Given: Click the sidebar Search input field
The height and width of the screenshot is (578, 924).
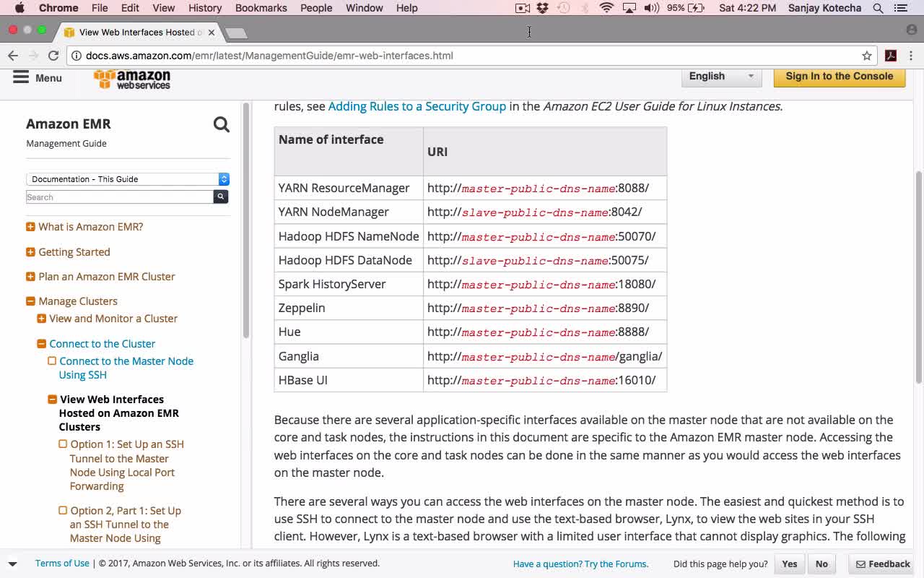Looking at the screenshot, I should click(120, 197).
